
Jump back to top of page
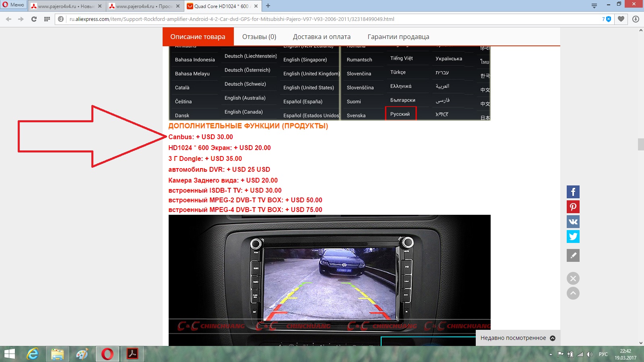tap(573, 293)
